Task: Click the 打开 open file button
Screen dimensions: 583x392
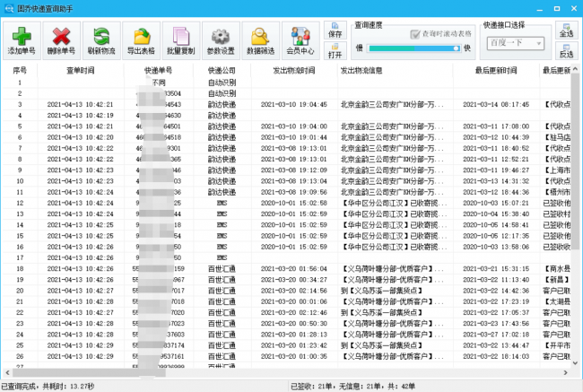Action: [x=335, y=51]
